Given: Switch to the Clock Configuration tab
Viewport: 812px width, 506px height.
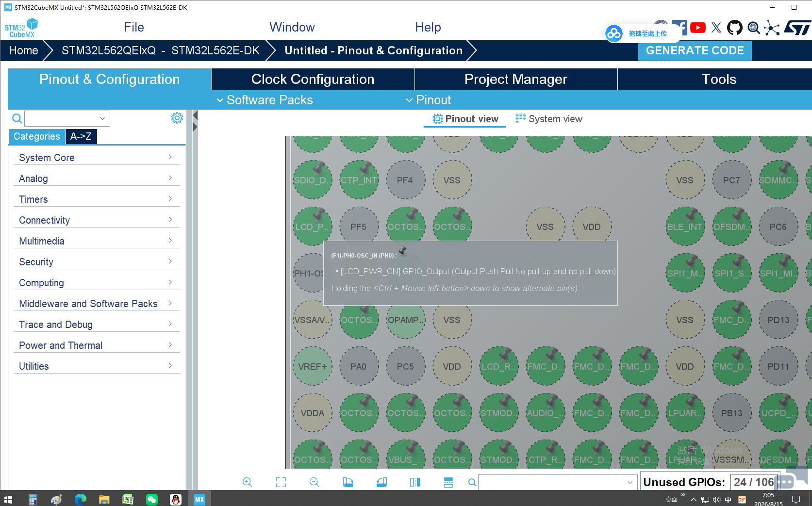Looking at the screenshot, I should [x=313, y=79].
